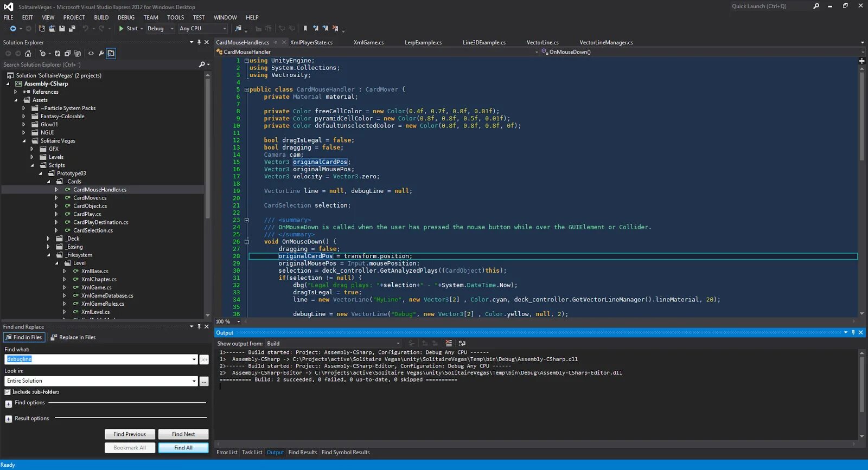Click the Search Solution Explorer field
Screen dimensions: 868x470
(100, 65)
